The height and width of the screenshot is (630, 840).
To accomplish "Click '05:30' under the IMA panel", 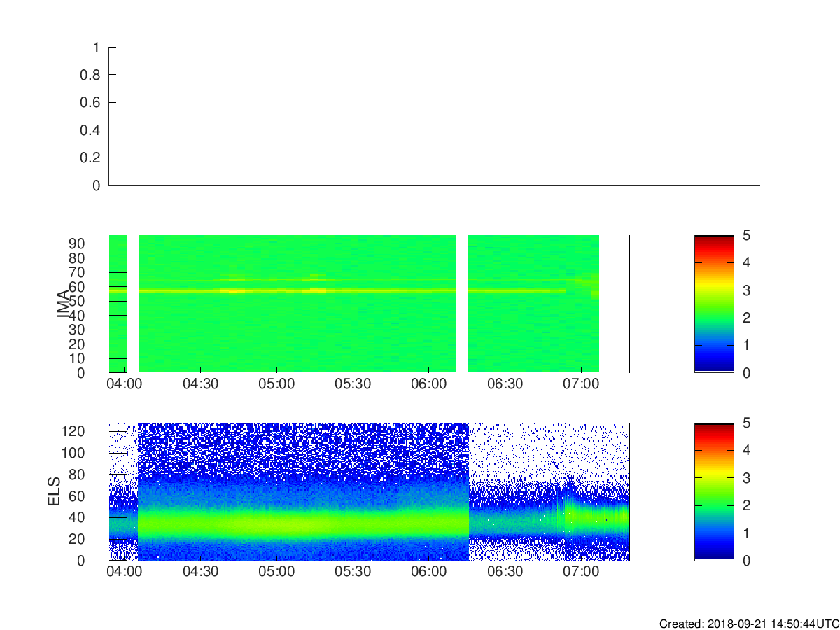I will (x=353, y=384).
